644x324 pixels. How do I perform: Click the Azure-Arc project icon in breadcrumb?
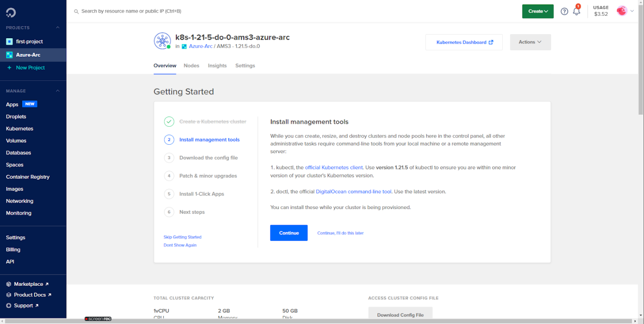tap(184, 46)
